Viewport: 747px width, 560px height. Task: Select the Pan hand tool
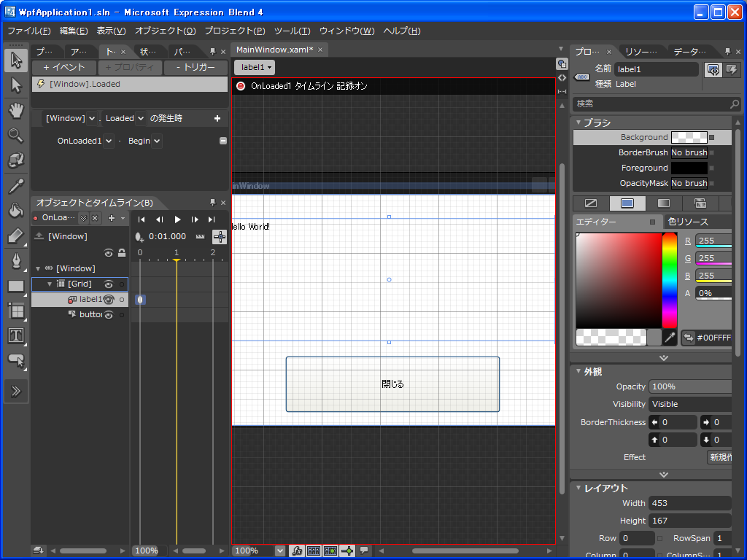click(x=16, y=111)
